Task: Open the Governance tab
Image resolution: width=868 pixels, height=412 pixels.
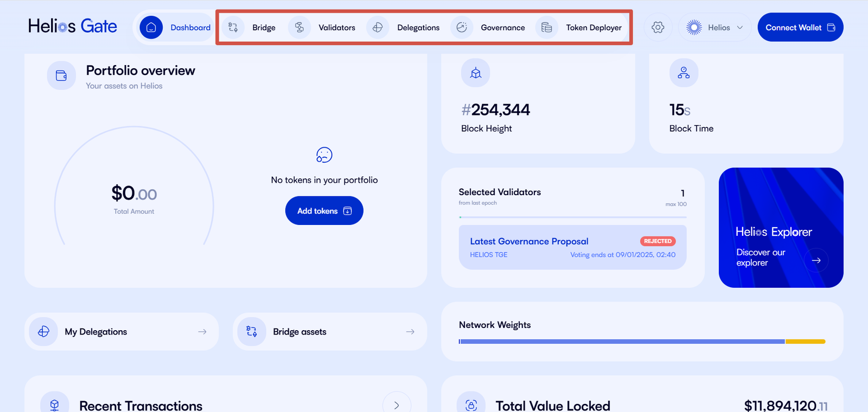Action: point(502,28)
